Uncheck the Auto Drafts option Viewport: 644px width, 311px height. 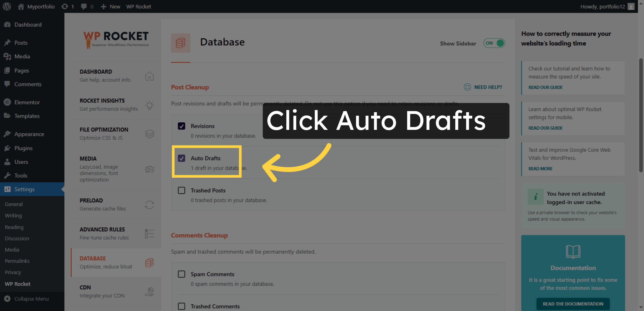pyautogui.click(x=182, y=158)
